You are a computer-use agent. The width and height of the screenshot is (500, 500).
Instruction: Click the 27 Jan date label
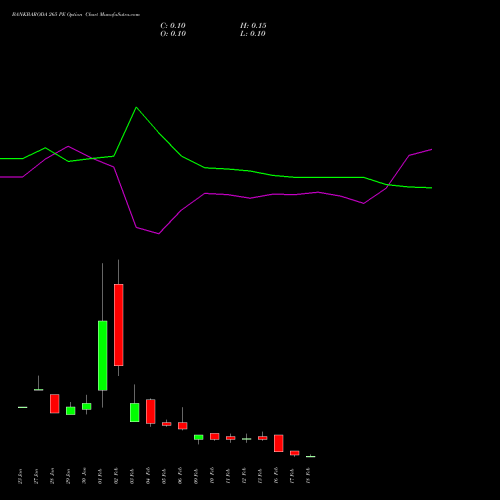[x=36, y=476]
